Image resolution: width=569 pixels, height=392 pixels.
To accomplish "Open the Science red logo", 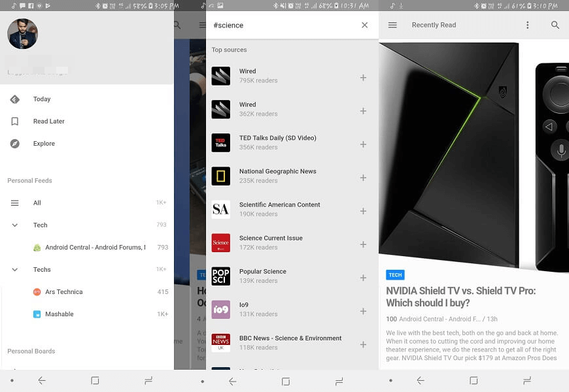I will point(220,242).
